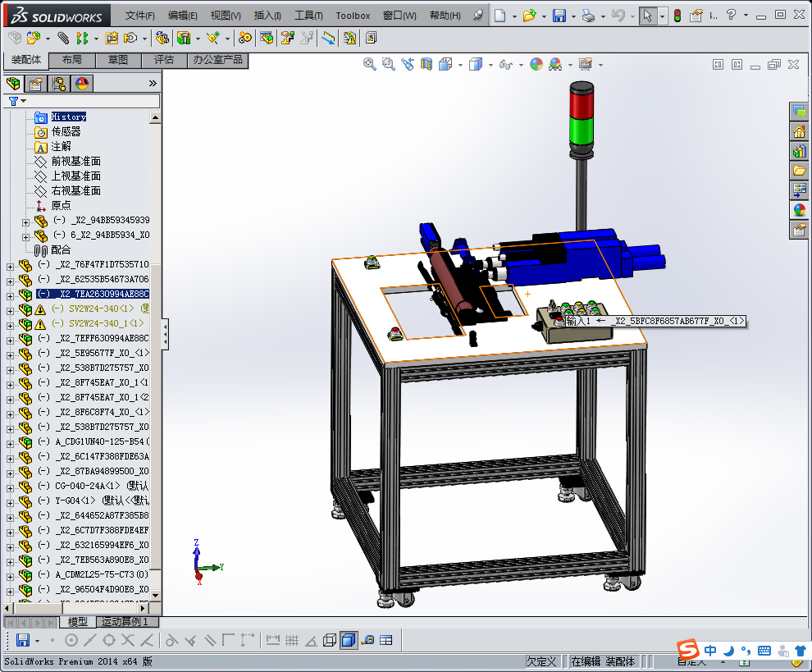Click the Rebuild traffic light icon
Screen dimensions: 812x672
pyautogui.click(x=677, y=16)
